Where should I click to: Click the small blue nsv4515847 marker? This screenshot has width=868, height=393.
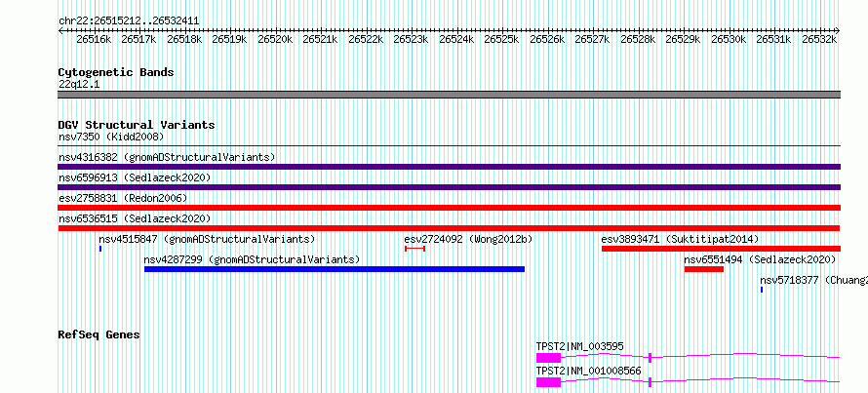[100, 249]
